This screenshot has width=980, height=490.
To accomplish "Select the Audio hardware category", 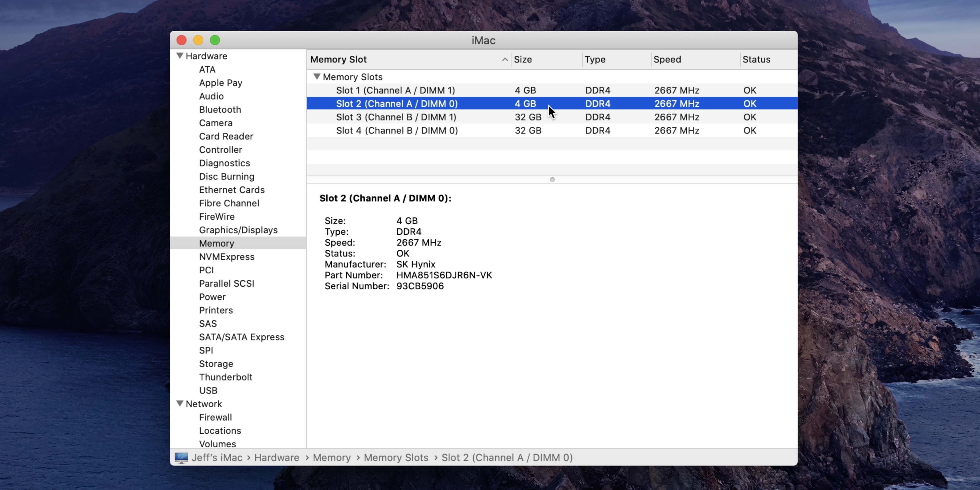I will (212, 96).
